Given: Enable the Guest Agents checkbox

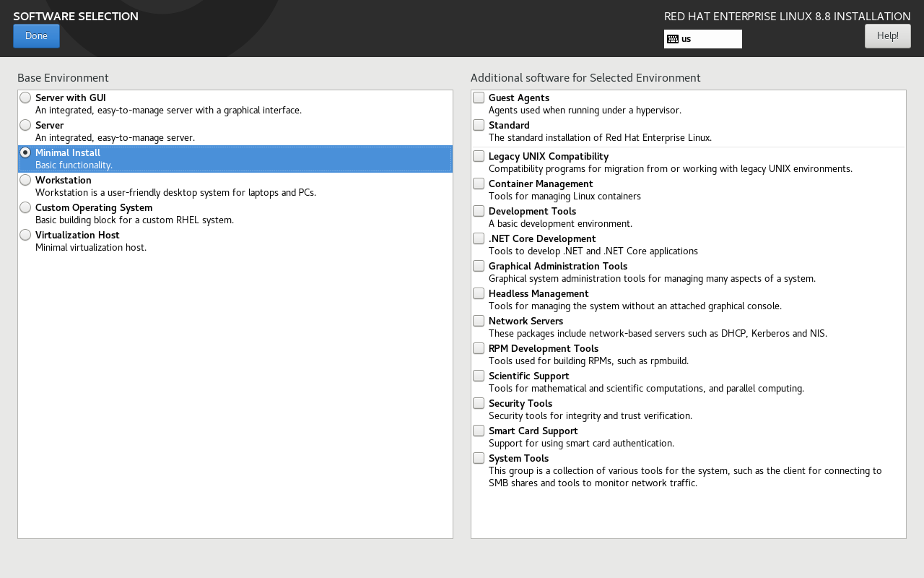Looking at the screenshot, I should (x=479, y=98).
